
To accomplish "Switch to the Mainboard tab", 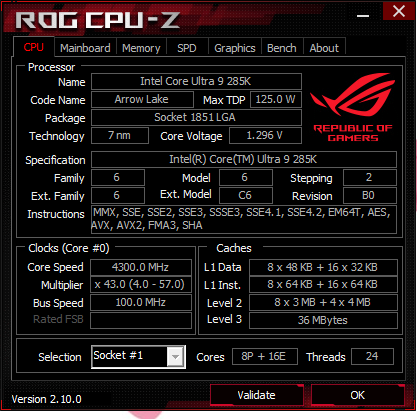I will point(85,48).
